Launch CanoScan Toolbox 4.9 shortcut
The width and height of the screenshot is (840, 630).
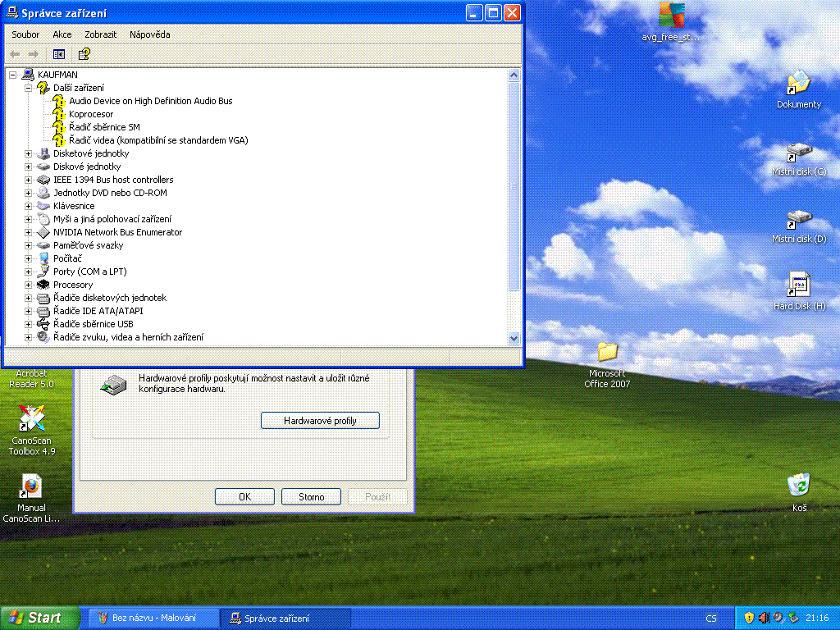point(32,419)
